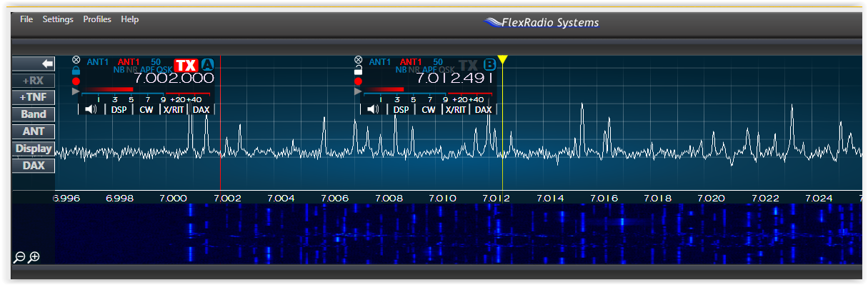This screenshot has width=868, height=285.
Task: Open the Profiles menu
Action: (x=97, y=19)
